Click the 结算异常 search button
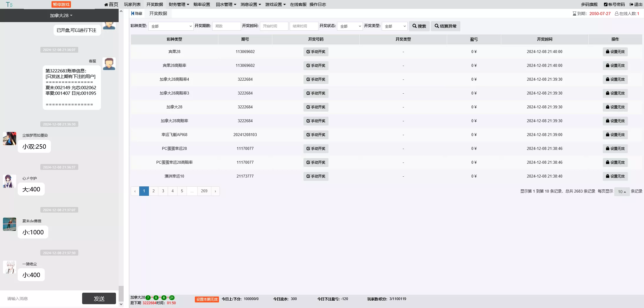Screen dimensions: 644x308 click(x=445, y=26)
